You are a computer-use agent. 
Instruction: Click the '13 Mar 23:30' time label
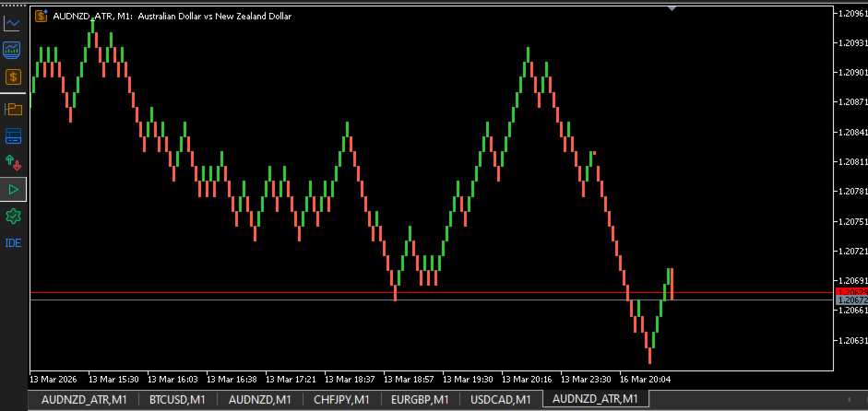pos(587,380)
